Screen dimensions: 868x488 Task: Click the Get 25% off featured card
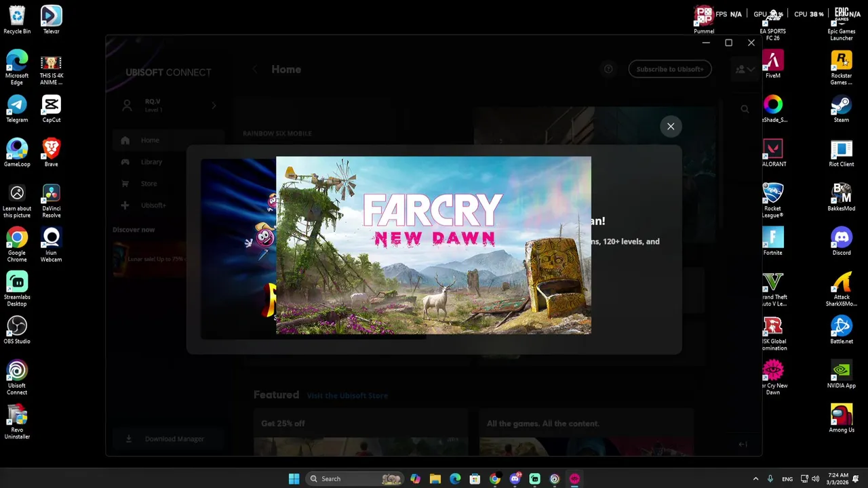[360, 432]
